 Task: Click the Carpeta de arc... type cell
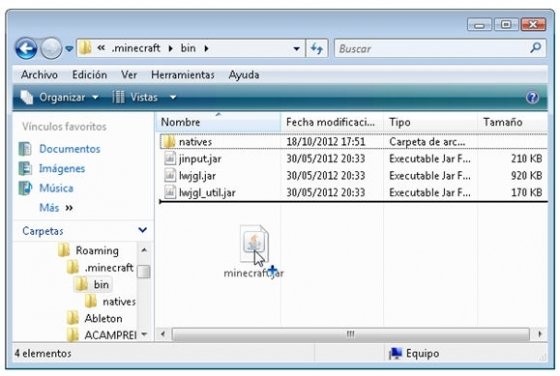pos(427,141)
